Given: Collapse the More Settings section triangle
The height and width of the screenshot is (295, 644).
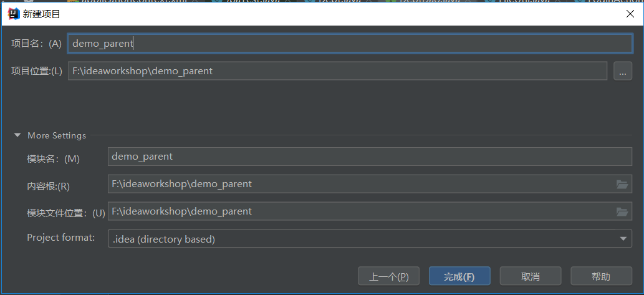Looking at the screenshot, I should [17, 135].
